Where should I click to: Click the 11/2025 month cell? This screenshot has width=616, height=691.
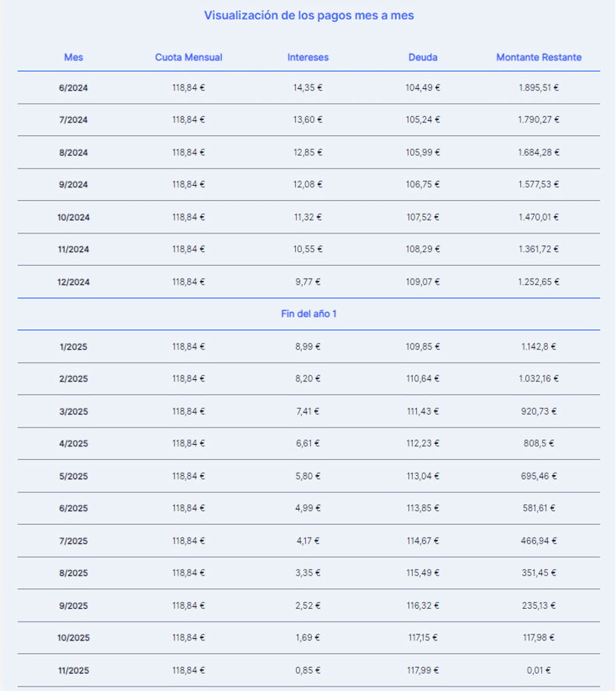pos(73,671)
